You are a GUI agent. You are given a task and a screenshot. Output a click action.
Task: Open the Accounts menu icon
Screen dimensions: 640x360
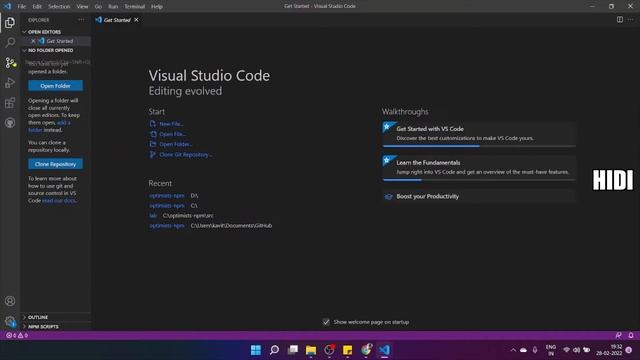point(10,301)
